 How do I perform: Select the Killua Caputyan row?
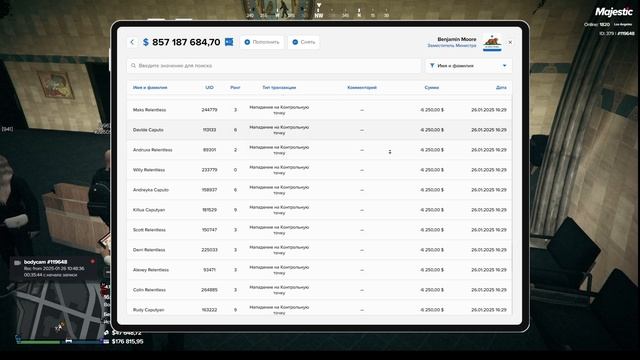pyautogui.click(x=319, y=210)
